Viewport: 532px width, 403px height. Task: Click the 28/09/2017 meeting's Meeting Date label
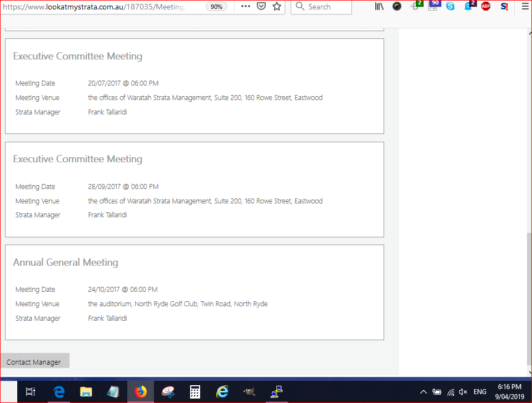35,187
